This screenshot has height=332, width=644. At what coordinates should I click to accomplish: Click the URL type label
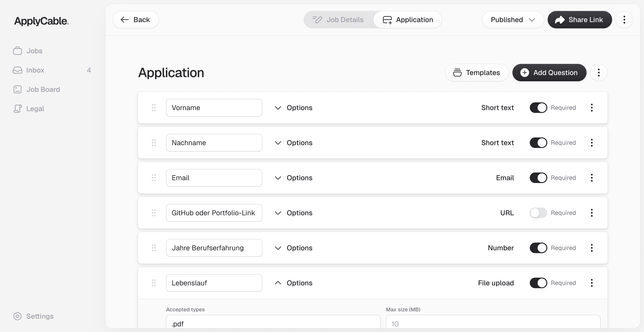pos(507,213)
